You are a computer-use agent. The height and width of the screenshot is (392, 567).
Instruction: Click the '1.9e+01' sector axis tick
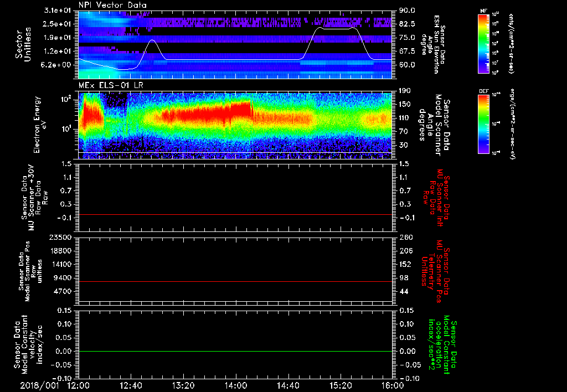[58, 38]
